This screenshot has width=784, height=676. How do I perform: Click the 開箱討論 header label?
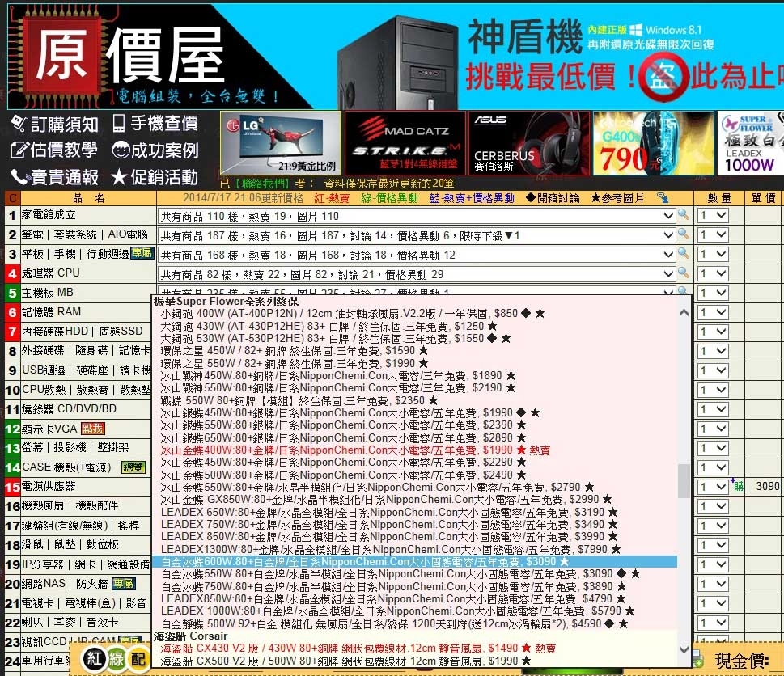pos(553,198)
